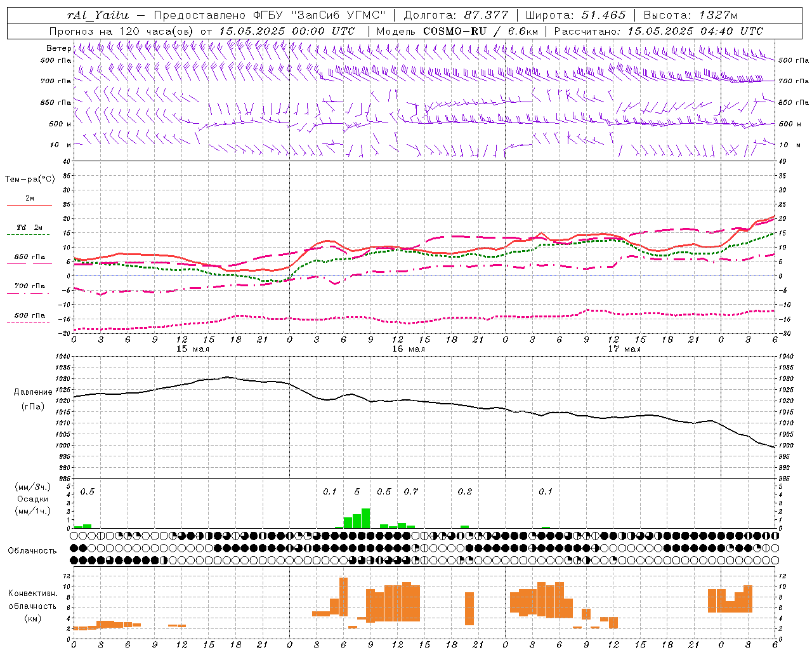Click the 15 мая date label

tap(193, 349)
